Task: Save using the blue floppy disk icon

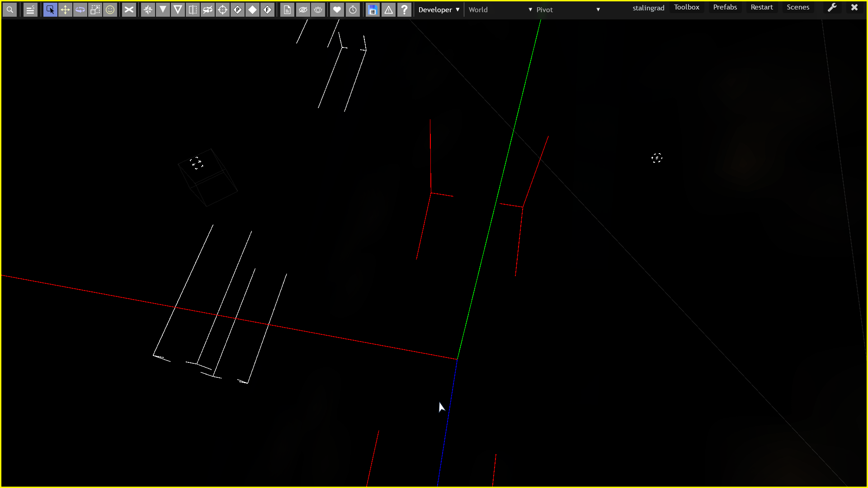Action: (x=372, y=9)
